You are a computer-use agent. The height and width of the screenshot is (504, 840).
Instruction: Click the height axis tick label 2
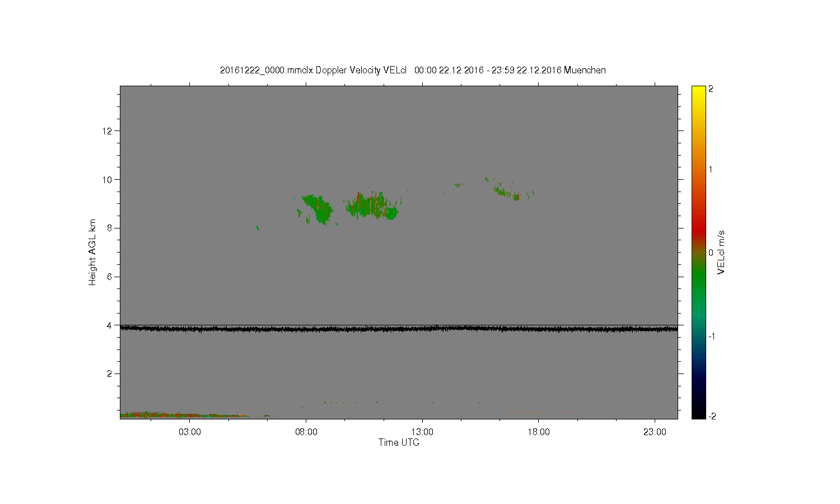(110, 374)
